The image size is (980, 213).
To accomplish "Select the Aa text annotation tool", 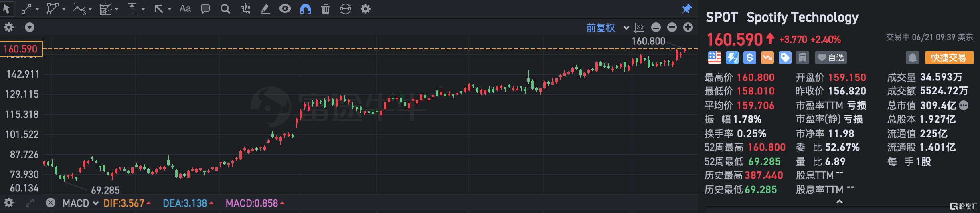I will point(185,8).
